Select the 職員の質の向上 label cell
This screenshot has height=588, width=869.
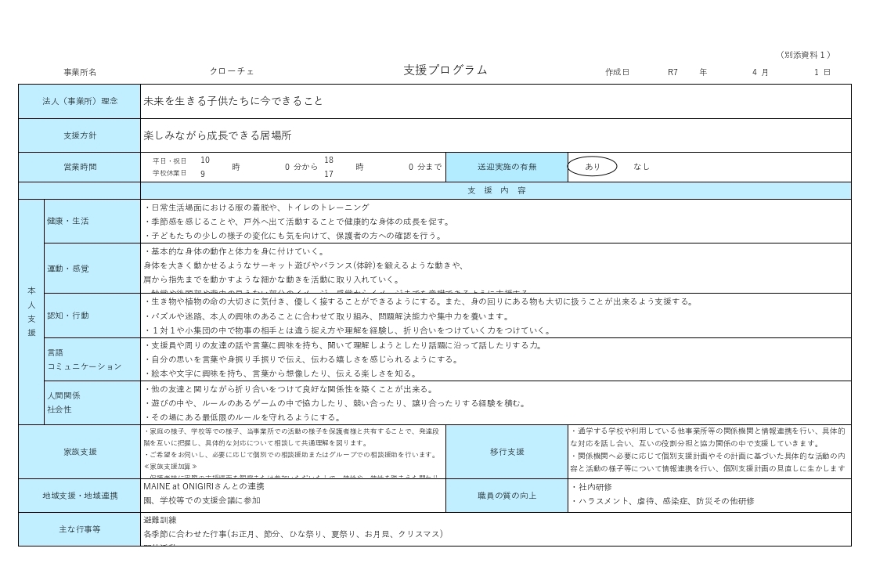[507, 496]
